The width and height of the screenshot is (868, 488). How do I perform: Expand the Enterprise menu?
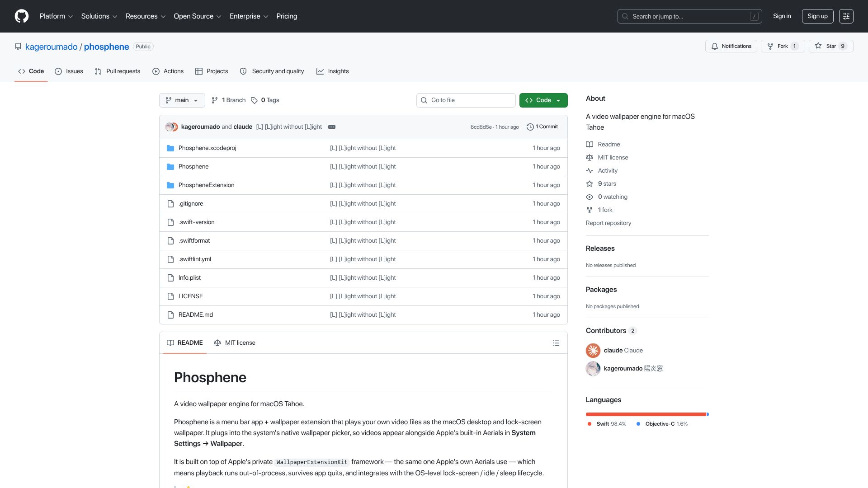point(249,16)
